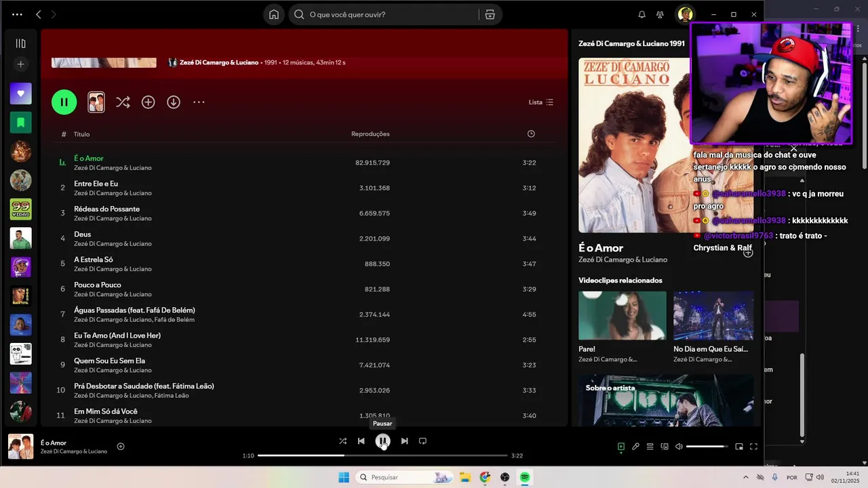This screenshot has height=488, width=868.
Task: Open File Explorer from taskbar
Action: click(465, 477)
